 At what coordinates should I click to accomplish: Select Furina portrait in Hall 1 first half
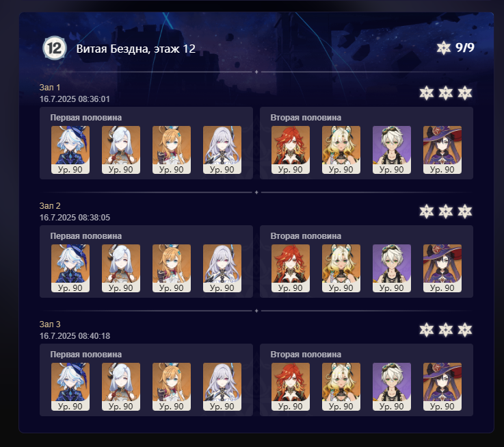point(70,150)
